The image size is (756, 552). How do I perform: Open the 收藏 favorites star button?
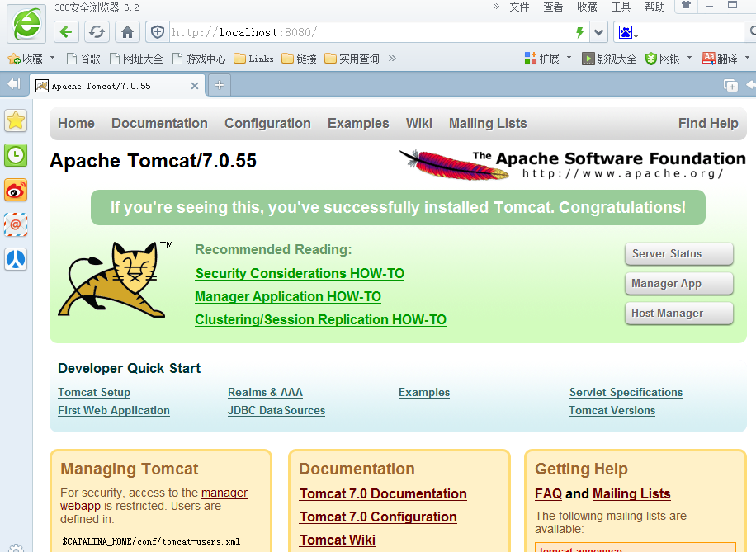(x=26, y=59)
